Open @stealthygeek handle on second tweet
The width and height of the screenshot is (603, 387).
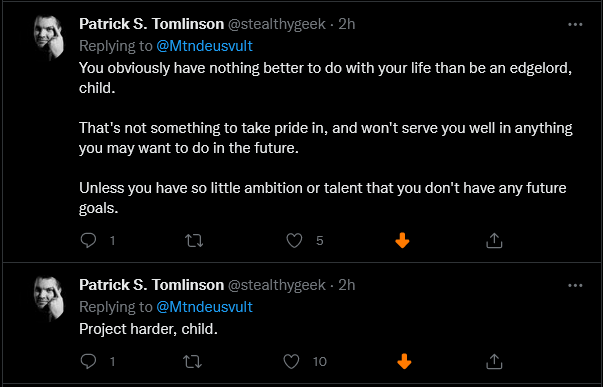277,285
